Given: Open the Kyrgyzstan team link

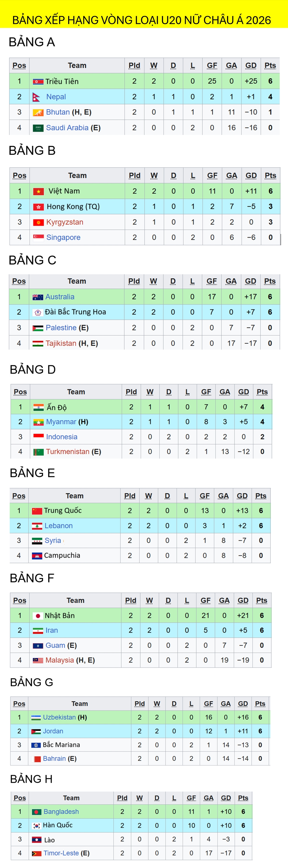Looking at the screenshot, I should [x=65, y=222].
